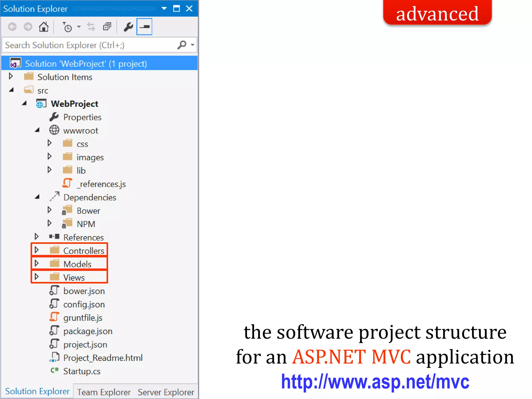Maximize the Solution Explorer panel
Image resolution: width=532 pixels, height=399 pixels.
coord(177,9)
